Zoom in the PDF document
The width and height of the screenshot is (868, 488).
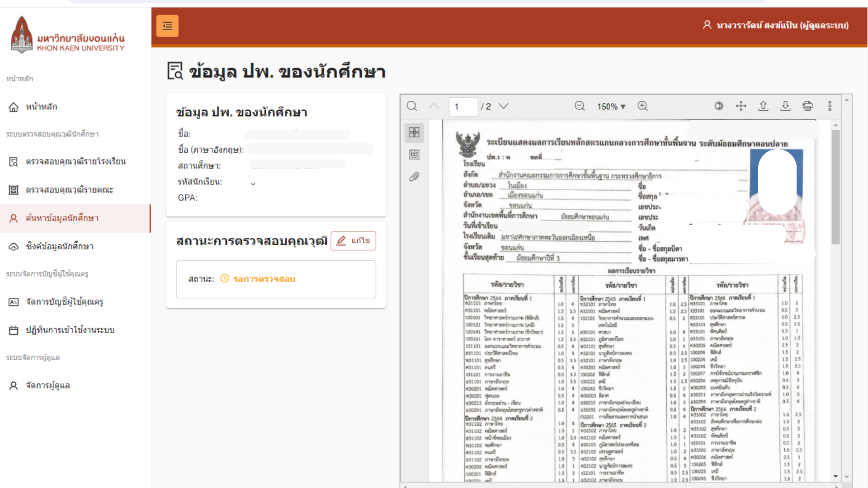pyautogui.click(x=642, y=106)
